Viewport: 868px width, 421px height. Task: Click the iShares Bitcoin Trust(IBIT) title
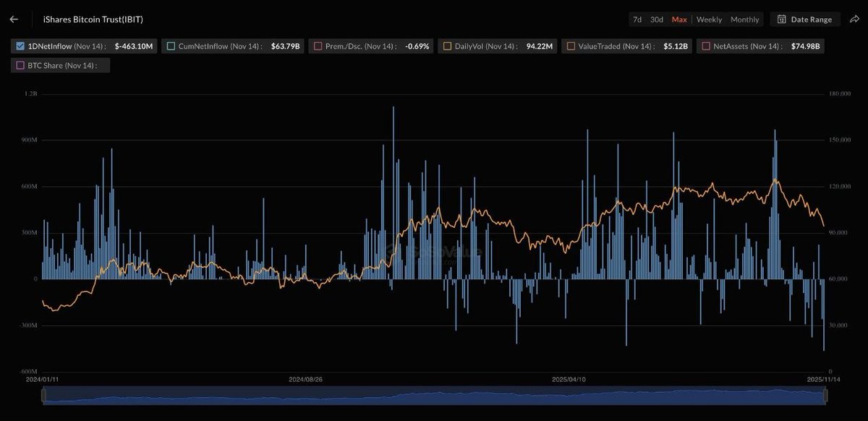pos(93,19)
